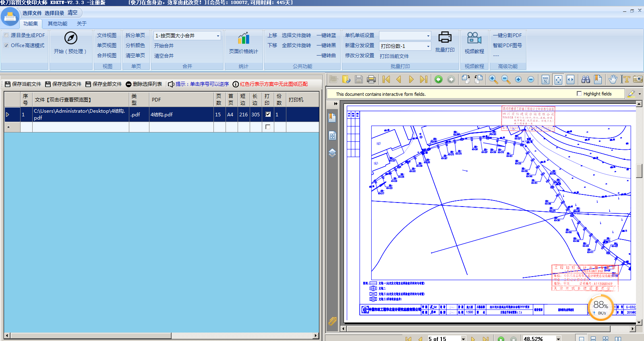Click the 页面价格统计 chart icon
This screenshot has width=644, height=341.
pyautogui.click(x=243, y=39)
